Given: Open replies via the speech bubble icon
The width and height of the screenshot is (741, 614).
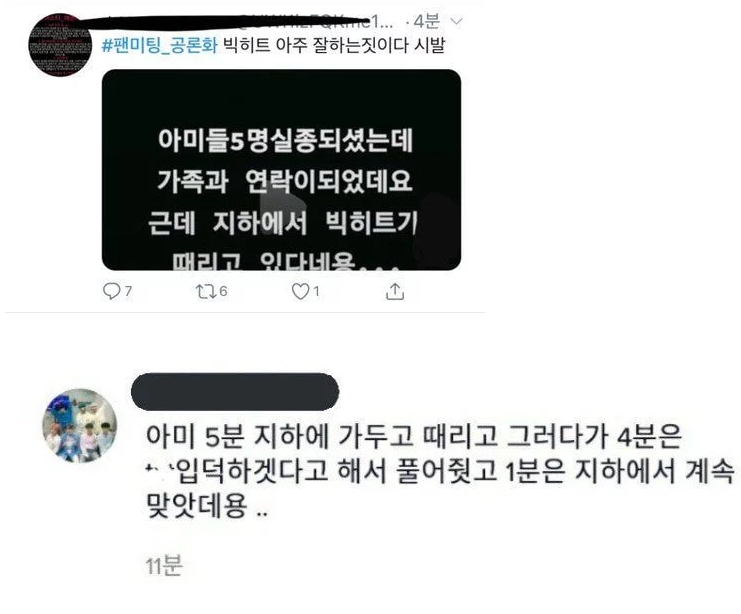Looking at the screenshot, I should pos(111,292).
